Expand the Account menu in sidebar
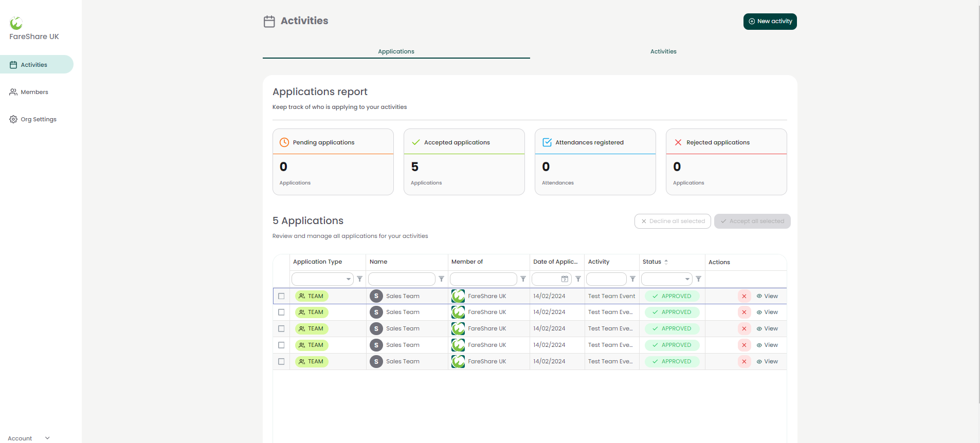The width and height of the screenshot is (980, 443). click(29, 438)
